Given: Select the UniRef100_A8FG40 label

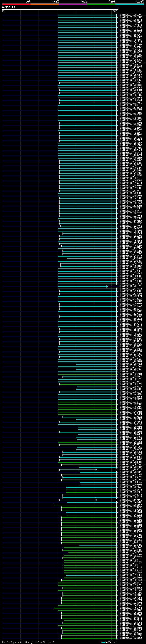Looking at the screenshot, I should click(x=131, y=590).
